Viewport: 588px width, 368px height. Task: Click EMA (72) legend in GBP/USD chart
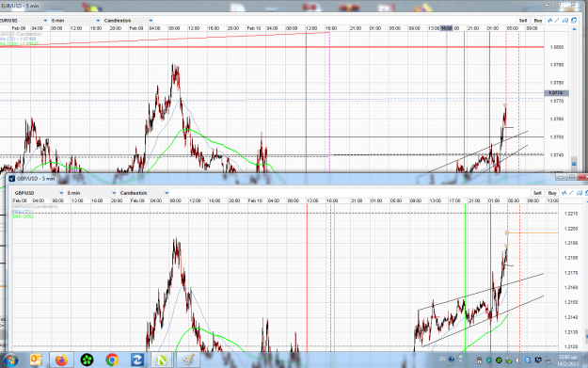click(x=22, y=212)
